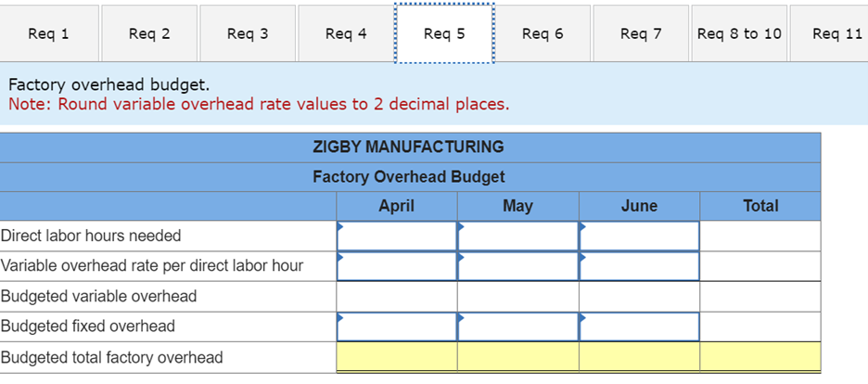868x384 pixels.
Task: Click 'Direct labor hours needed' row label
Action: [91, 236]
